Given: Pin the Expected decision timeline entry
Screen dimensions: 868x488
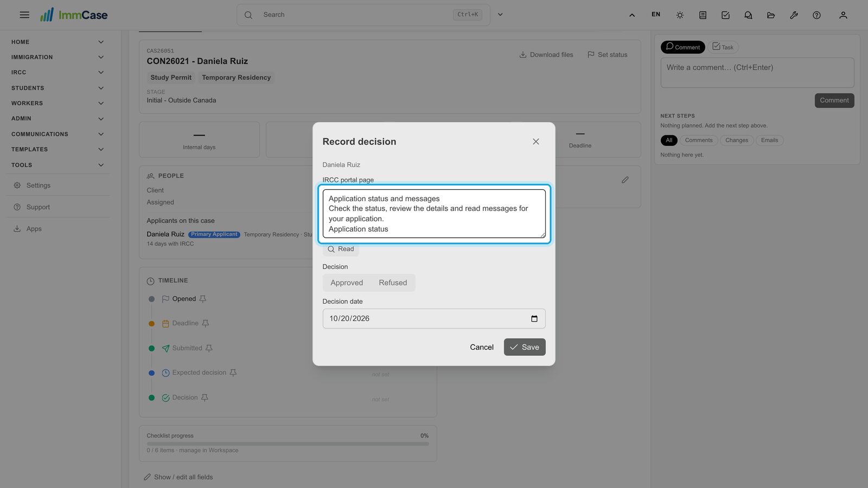Looking at the screenshot, I should point(233,373).
